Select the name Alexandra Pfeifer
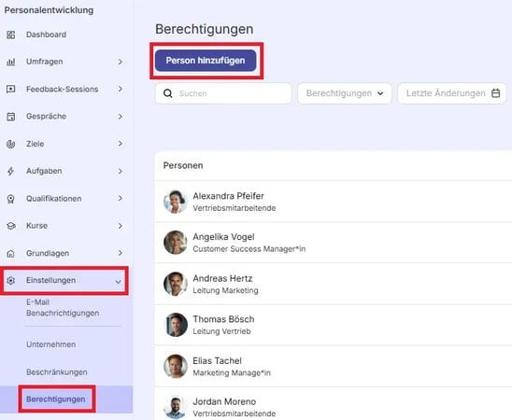The image size is (512, 420). (228, 196)
